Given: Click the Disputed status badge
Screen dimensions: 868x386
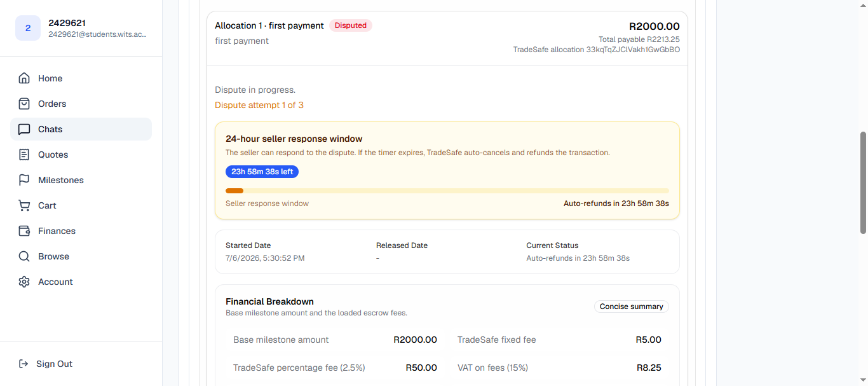Looking at the screenshot, I should click(351, 25).
